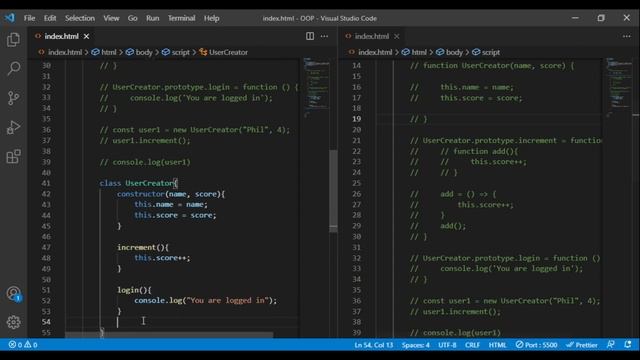
Task: Open the Edit menu
Action: pos(50,18)
